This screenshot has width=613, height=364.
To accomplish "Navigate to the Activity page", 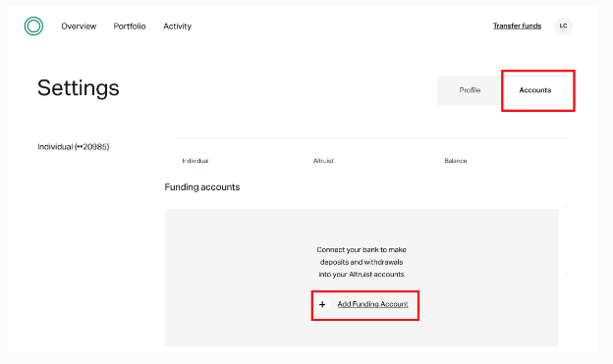I will click(x=178, y=26).
